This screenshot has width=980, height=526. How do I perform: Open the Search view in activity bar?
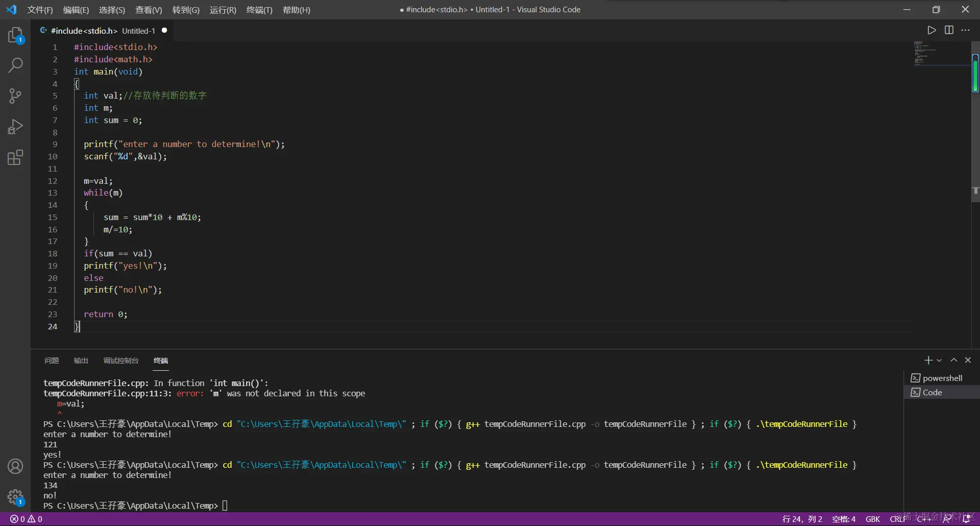pyautogui.click(x=15, y=65)
